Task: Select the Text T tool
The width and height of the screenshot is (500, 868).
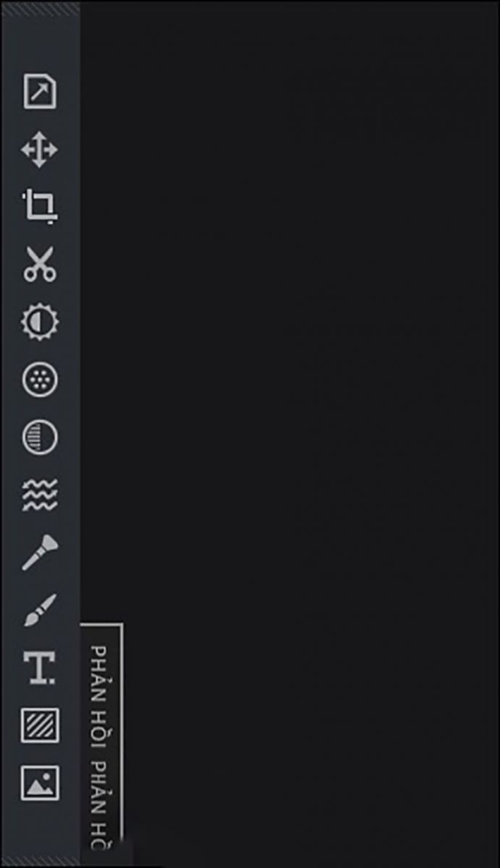Action: 40,668
